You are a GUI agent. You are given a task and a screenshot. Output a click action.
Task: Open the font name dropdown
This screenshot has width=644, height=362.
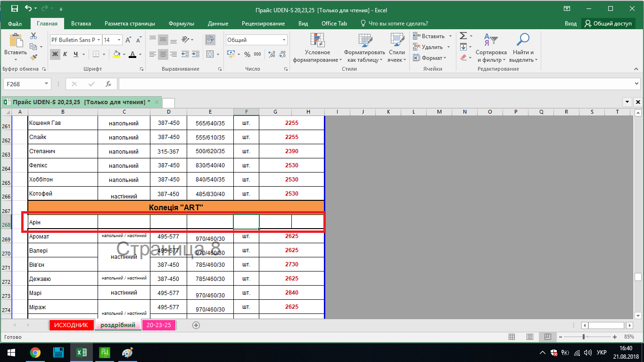98,40
